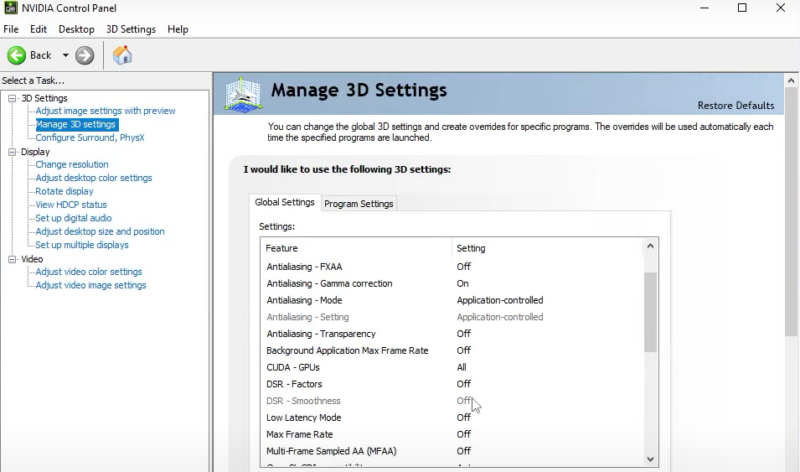Screen dimensions: 800x472
Task: Open Configure Surround, PhysX
Action: pos(90,138)
